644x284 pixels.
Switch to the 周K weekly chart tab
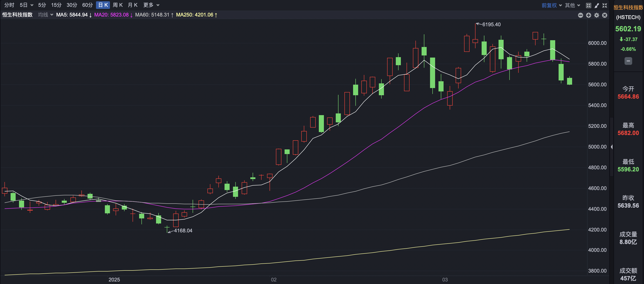pos(118,5)
